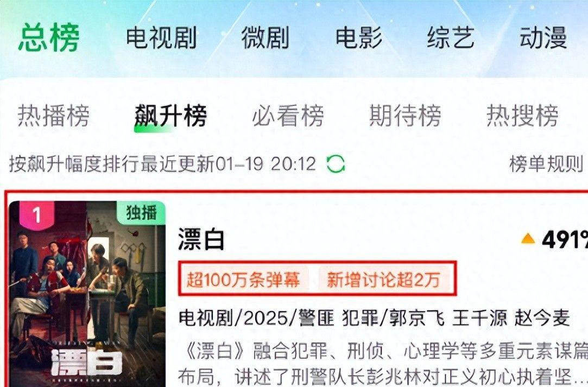Switch to the 热搜榜 list
The width and height of the screenshot is (588, 387).
[522, 116]
